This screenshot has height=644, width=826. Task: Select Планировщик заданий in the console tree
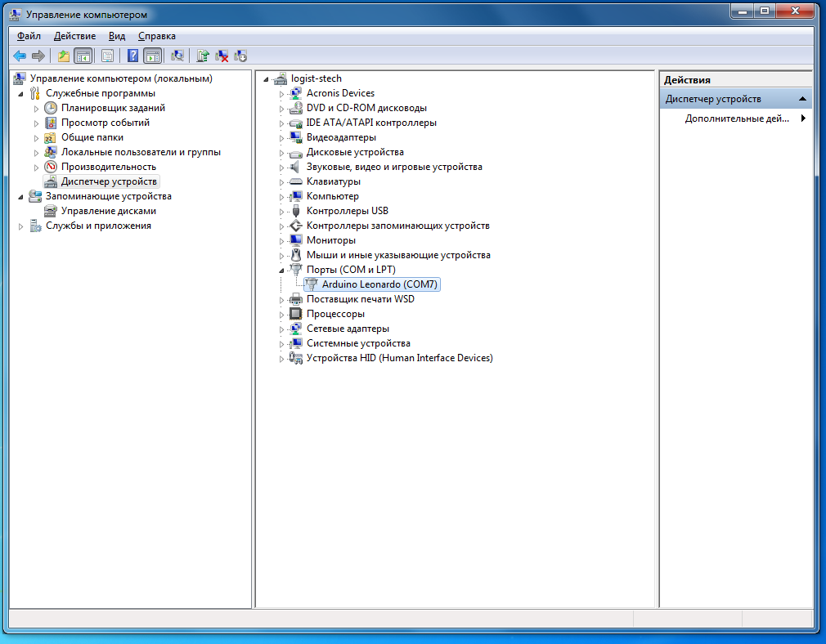coord(113,108)
